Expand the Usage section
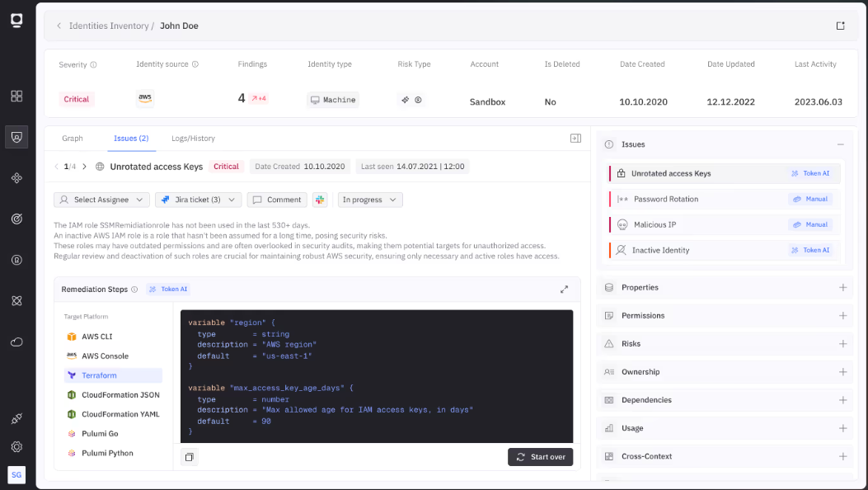 click(x=842, y=428)
